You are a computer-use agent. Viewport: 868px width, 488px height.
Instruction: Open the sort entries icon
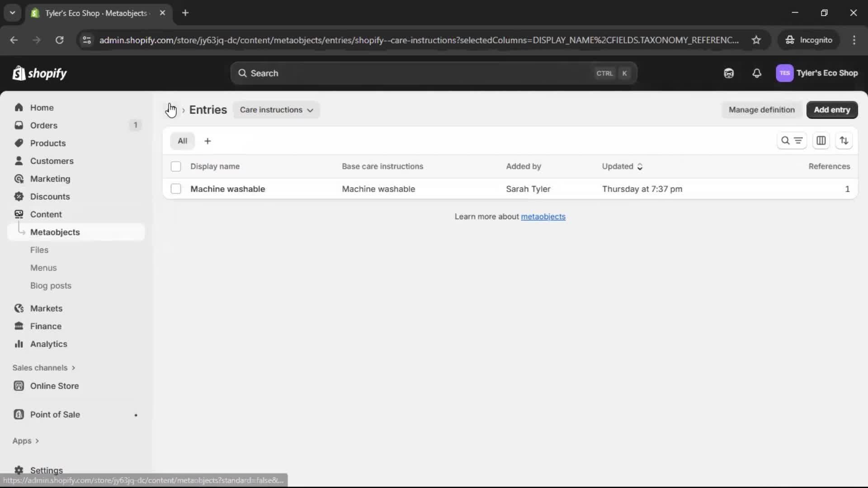click(x=844, y=141)
